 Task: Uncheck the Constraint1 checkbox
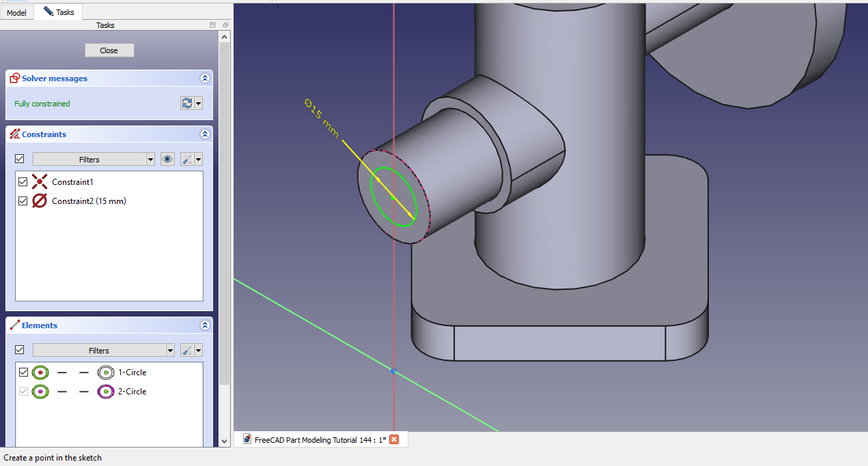coord(23,182)
